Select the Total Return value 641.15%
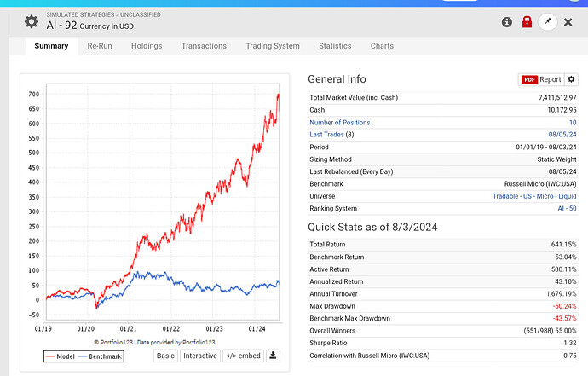The image size is (588, 376). click(563, 245)
